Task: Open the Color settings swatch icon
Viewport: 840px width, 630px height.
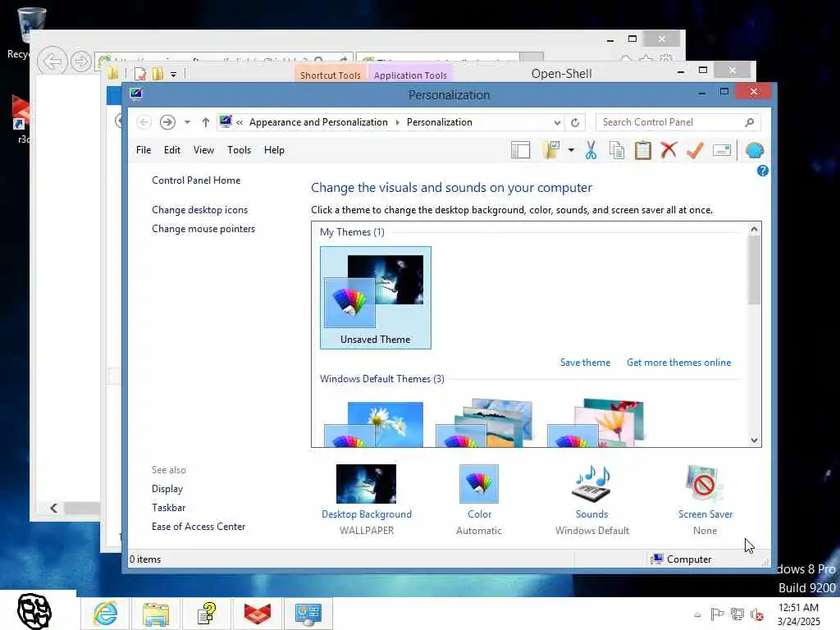Action: click(x=479, y=484)
